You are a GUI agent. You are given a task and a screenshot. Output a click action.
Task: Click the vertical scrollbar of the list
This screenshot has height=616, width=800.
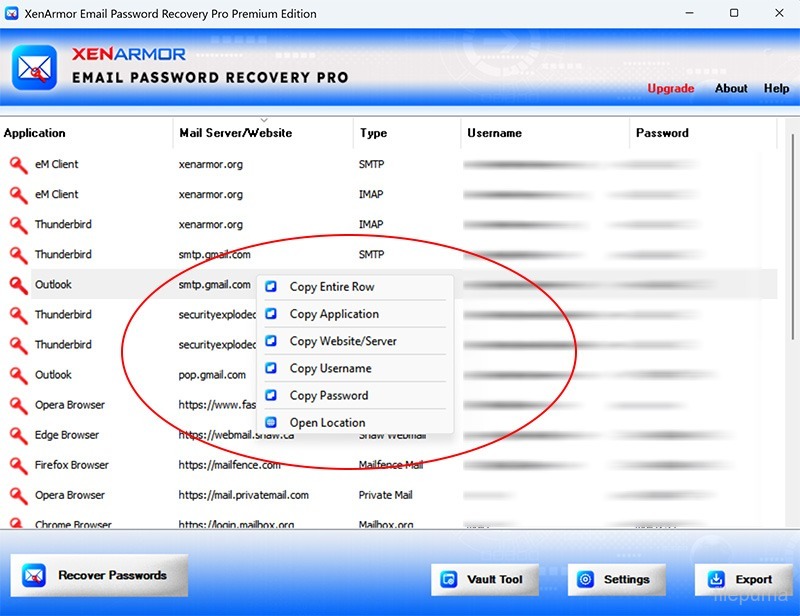tap(789, 300)
